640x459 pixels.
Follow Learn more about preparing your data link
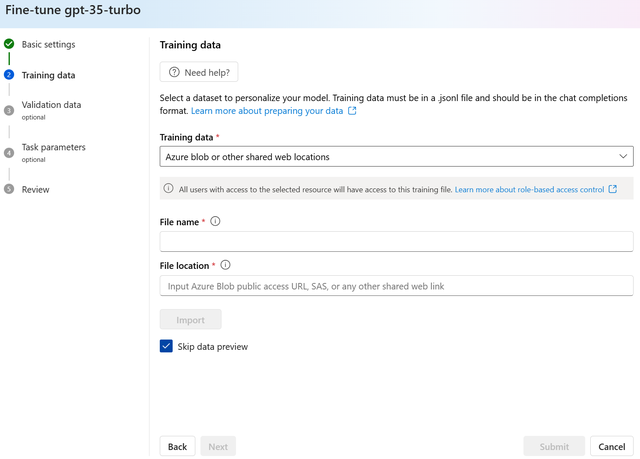(x=267, y=111)
